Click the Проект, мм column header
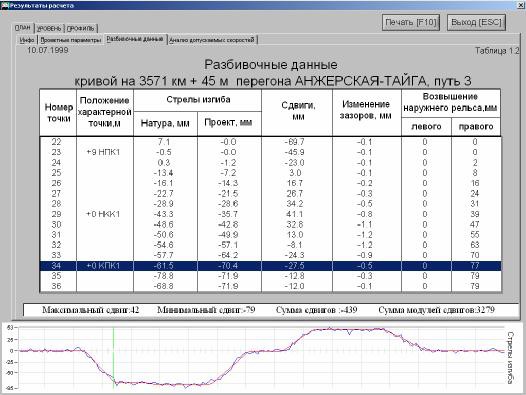 [x=229, y=124]
